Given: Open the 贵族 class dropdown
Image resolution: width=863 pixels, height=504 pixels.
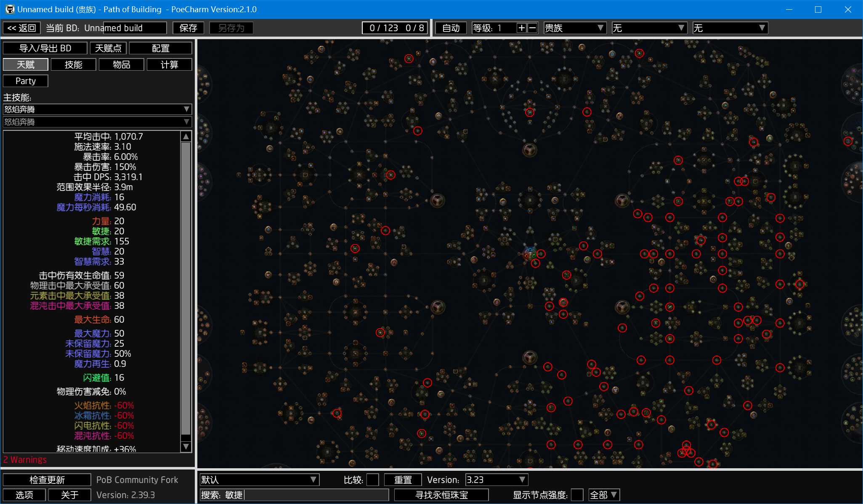Looking at the screenshot, I should [x=575, y=28].
